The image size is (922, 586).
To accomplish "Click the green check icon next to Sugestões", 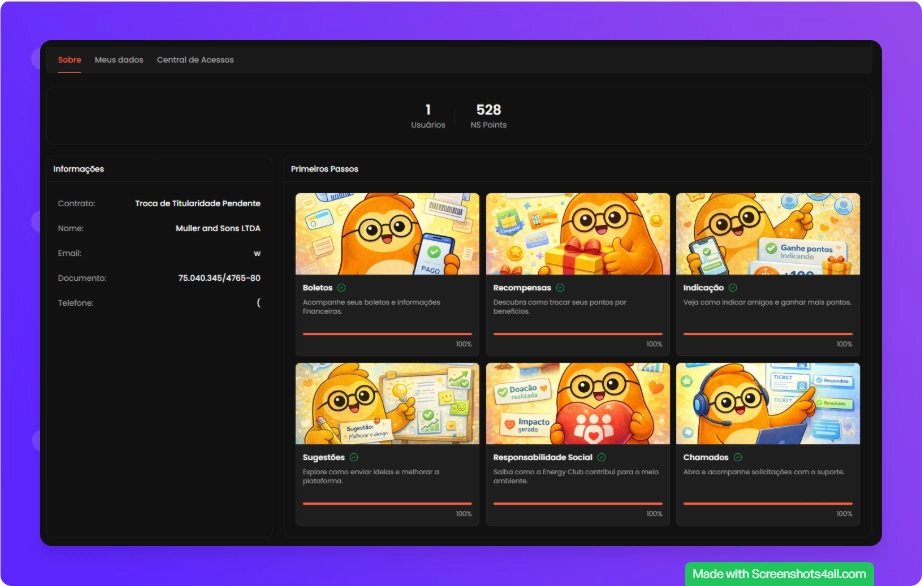I will [x=354, y=457].
